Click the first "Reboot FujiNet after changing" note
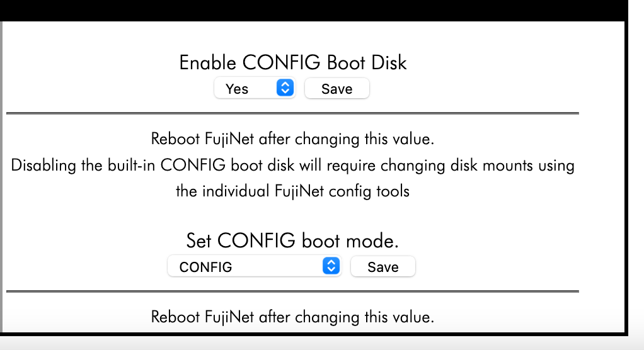Viewport: 644px width, 350px height. click(292, 138)
